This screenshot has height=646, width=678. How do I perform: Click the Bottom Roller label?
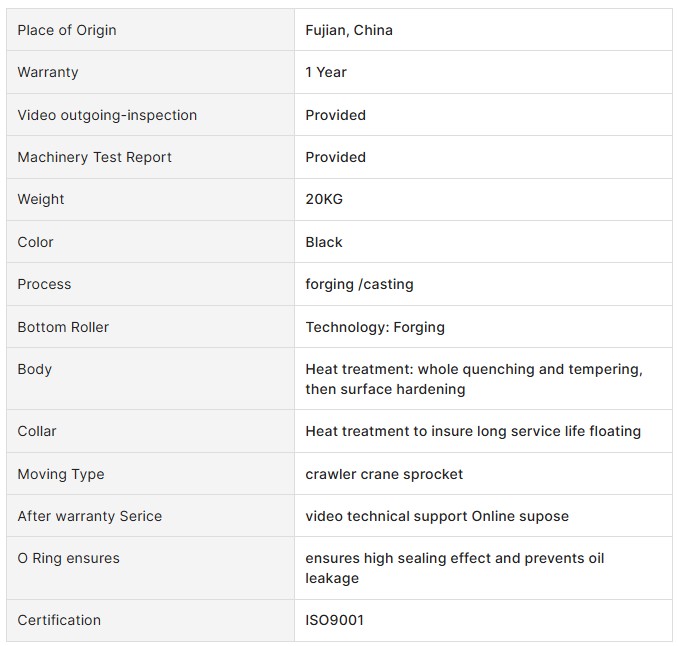pos(63,327)
